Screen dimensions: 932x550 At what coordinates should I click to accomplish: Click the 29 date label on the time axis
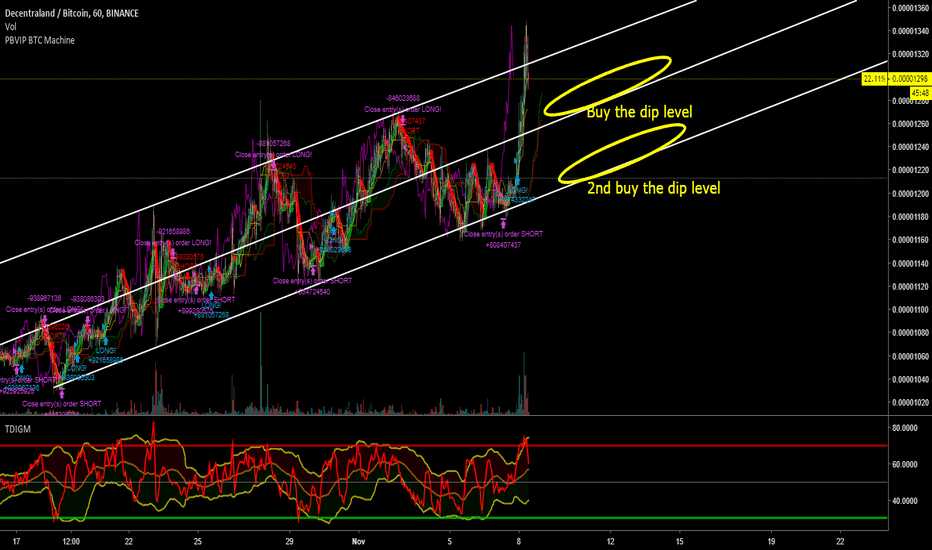(289, 541)
